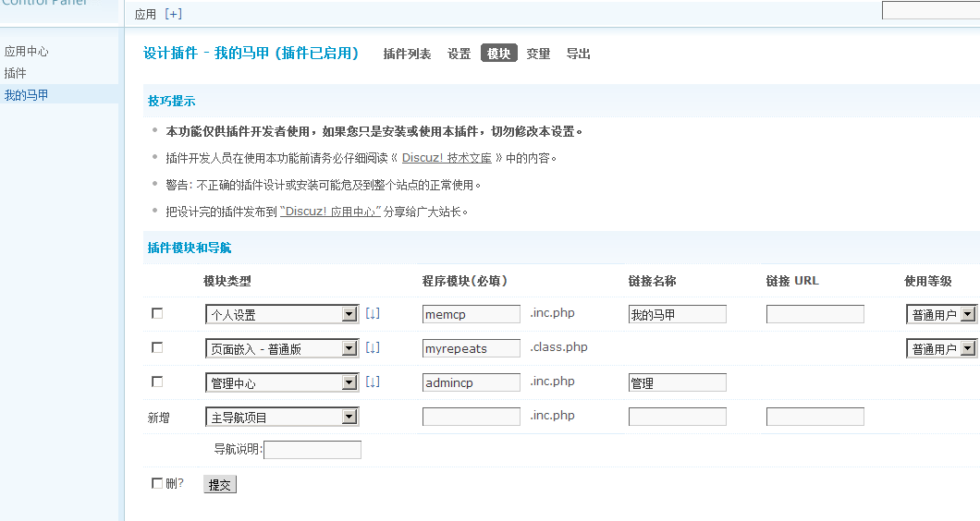Open the 普通用户 level dropdown for memcp
Screen dimensions: 980x521
pos(967,315)
